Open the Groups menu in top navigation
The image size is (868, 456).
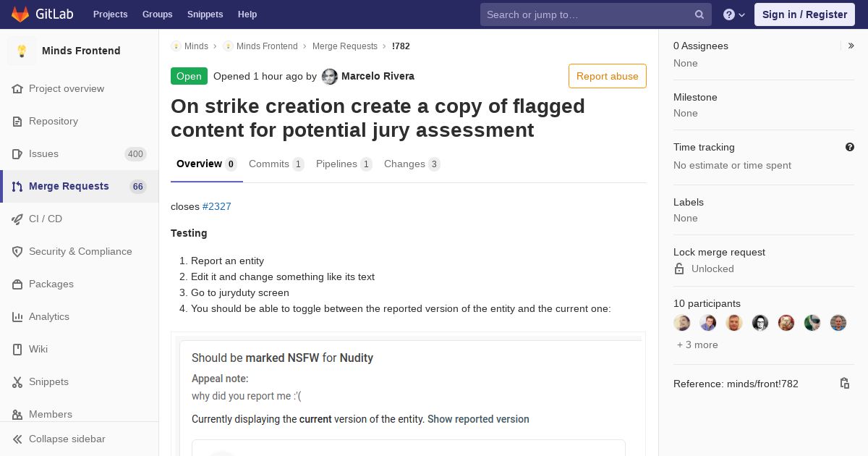click(157, 14)
